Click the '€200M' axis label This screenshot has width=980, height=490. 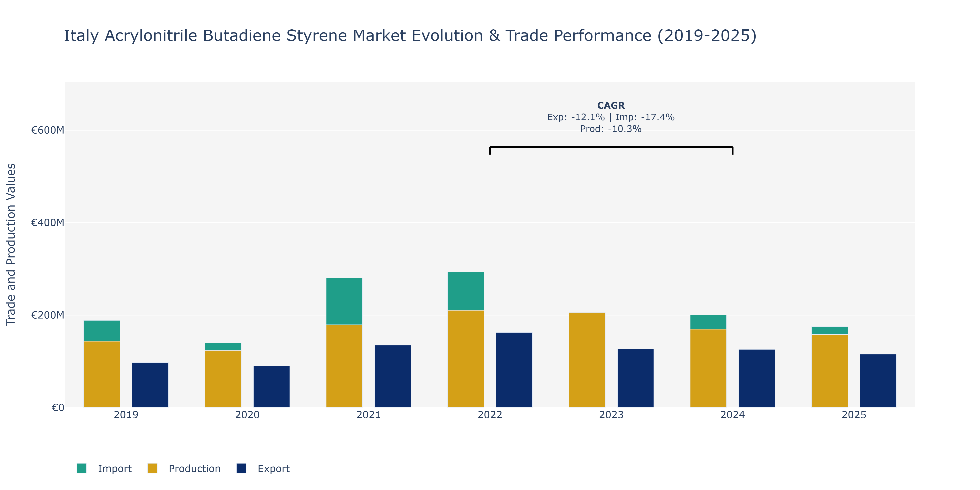tap(48, 315)
